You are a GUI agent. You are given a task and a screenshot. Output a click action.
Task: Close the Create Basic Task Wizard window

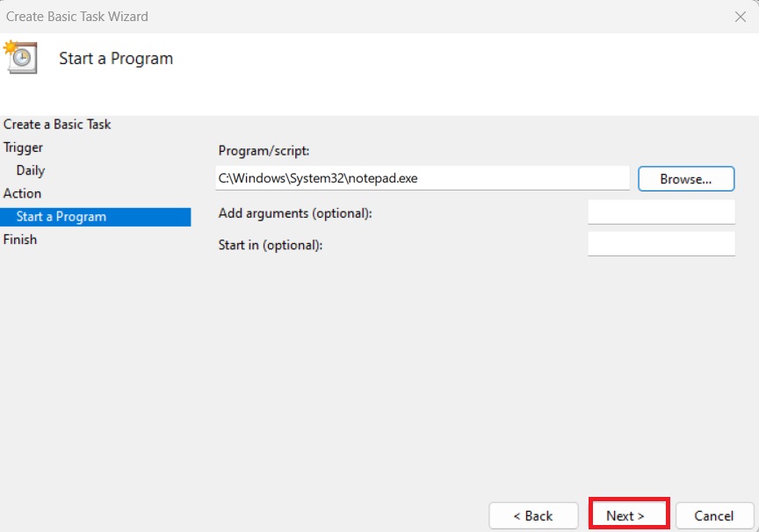point(740,16)
